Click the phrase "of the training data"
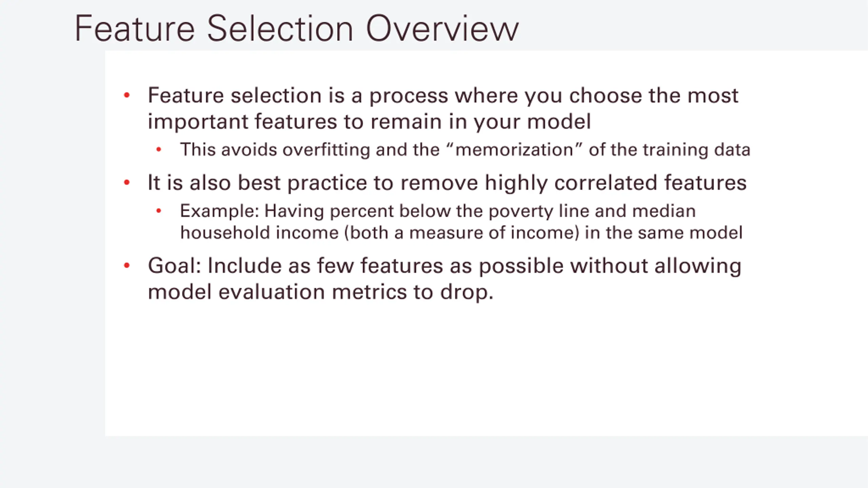The width and height of the screenshot is (868, 488). click(669, 150)
